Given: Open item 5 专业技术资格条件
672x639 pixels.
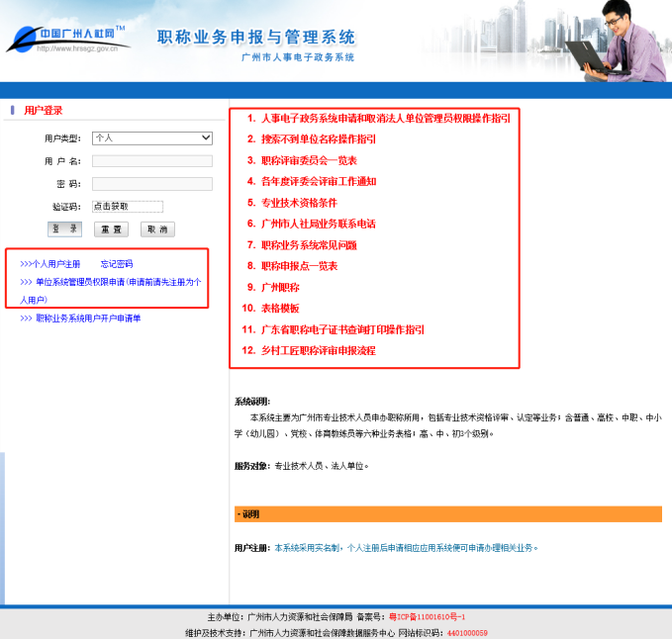Looking at the screenshot, I should (299, 203).
